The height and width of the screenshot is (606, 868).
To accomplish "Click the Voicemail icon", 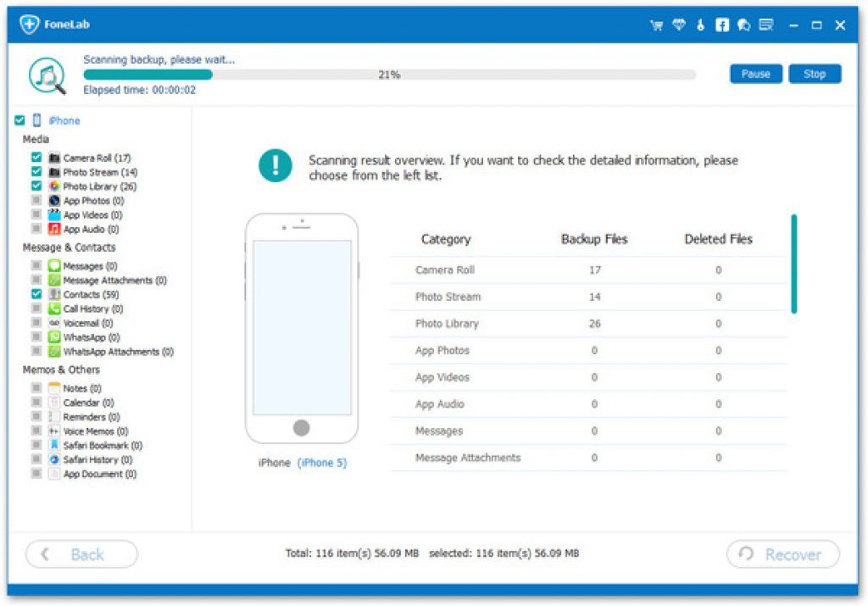I will (x=54, y=323).
